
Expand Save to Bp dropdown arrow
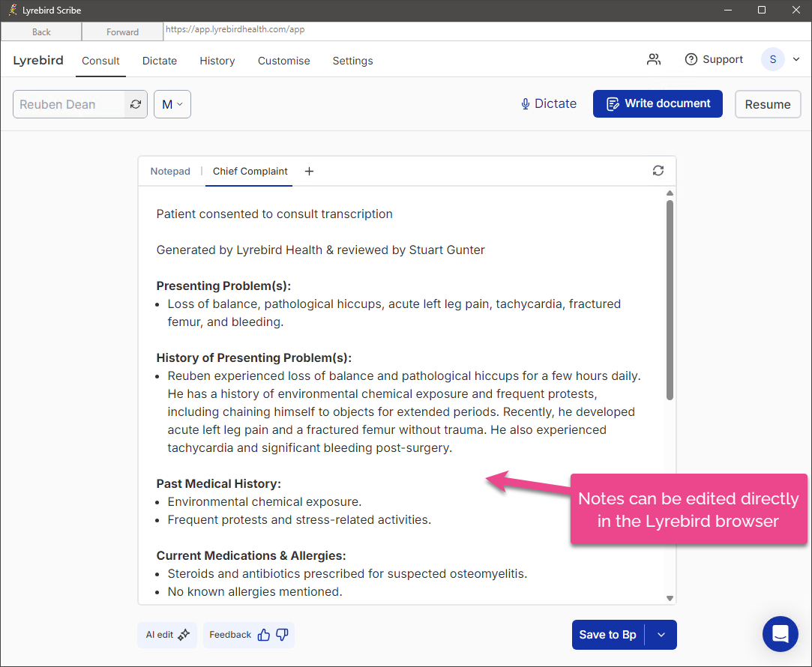tap(661, 635)
